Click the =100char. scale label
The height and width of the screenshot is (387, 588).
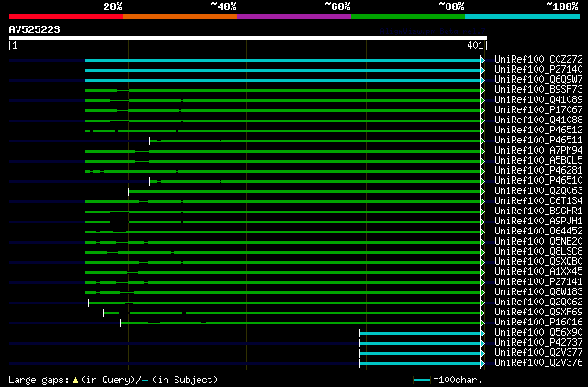tap(458, 380)
